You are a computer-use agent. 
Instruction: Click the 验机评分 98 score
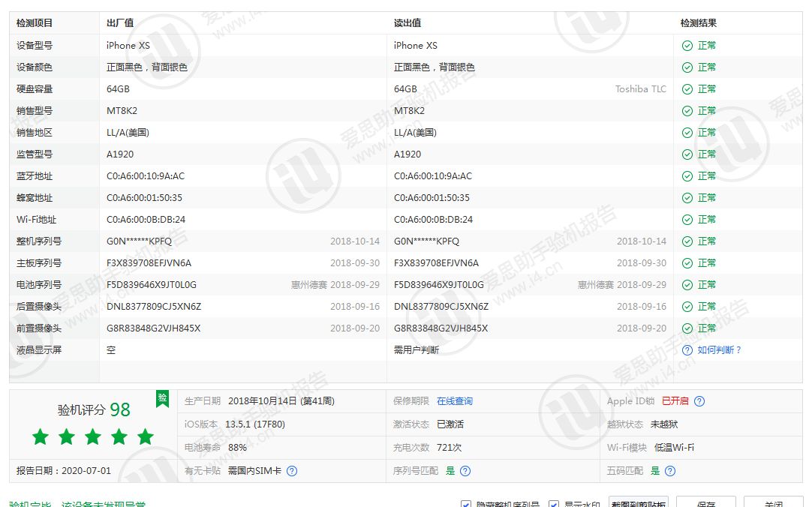94,409
